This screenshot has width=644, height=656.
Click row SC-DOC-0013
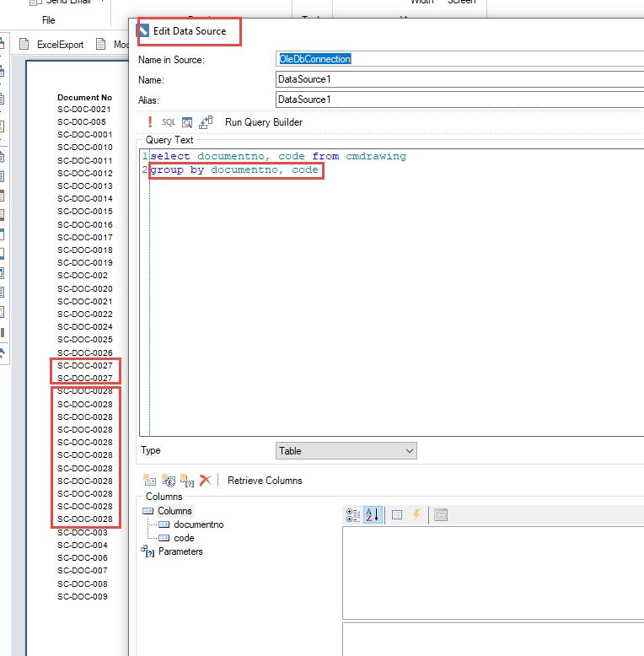[85, 186]
